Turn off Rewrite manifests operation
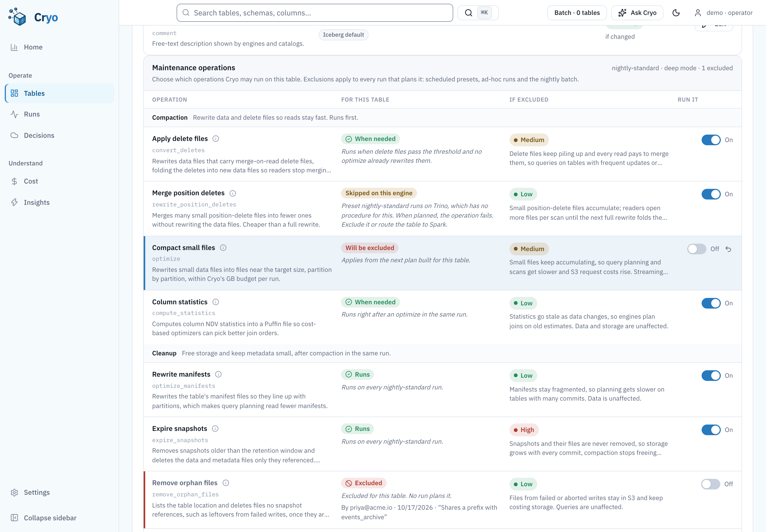This screenshot has height=532, width=766. (711, 376)
